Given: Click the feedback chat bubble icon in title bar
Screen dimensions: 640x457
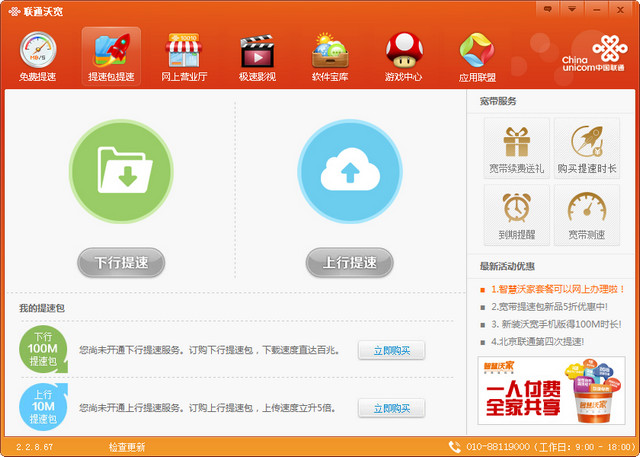Looking at the screenshot, I should pos(548,9).
